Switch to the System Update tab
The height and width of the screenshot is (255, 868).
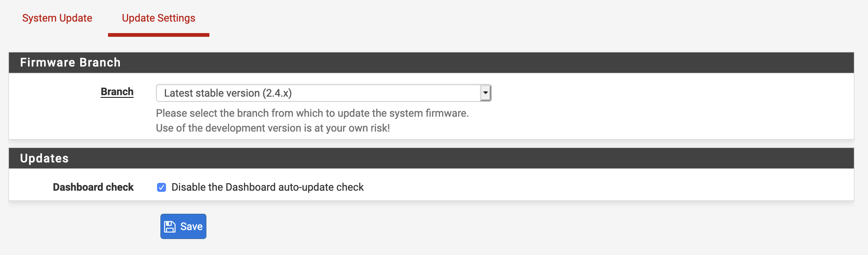57,18
